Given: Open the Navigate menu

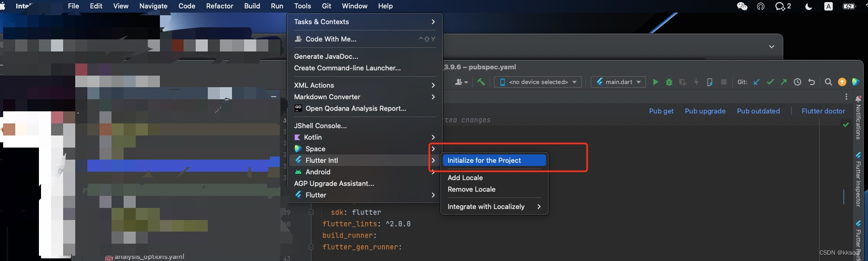Looking at the screenshot, I should 153,6.
